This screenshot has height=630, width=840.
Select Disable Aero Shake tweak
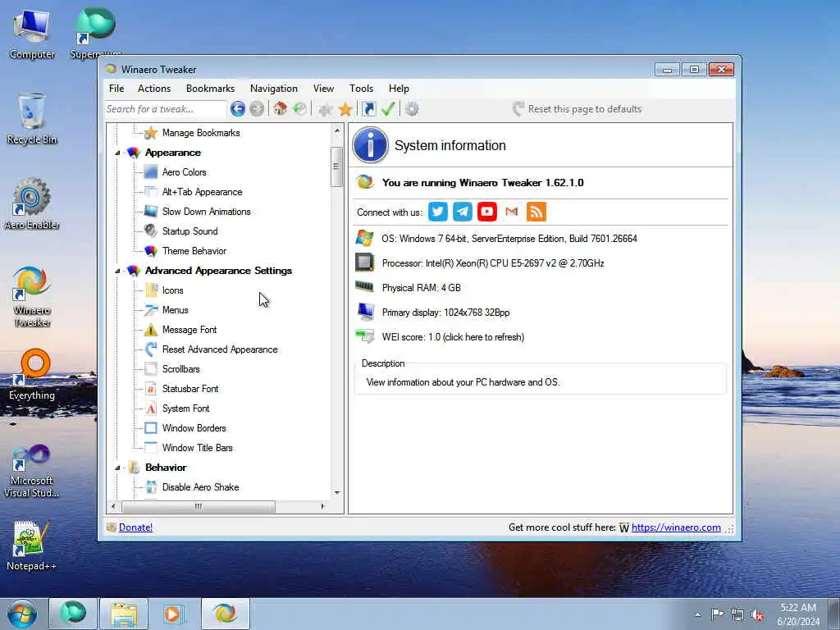click(200, 487)
